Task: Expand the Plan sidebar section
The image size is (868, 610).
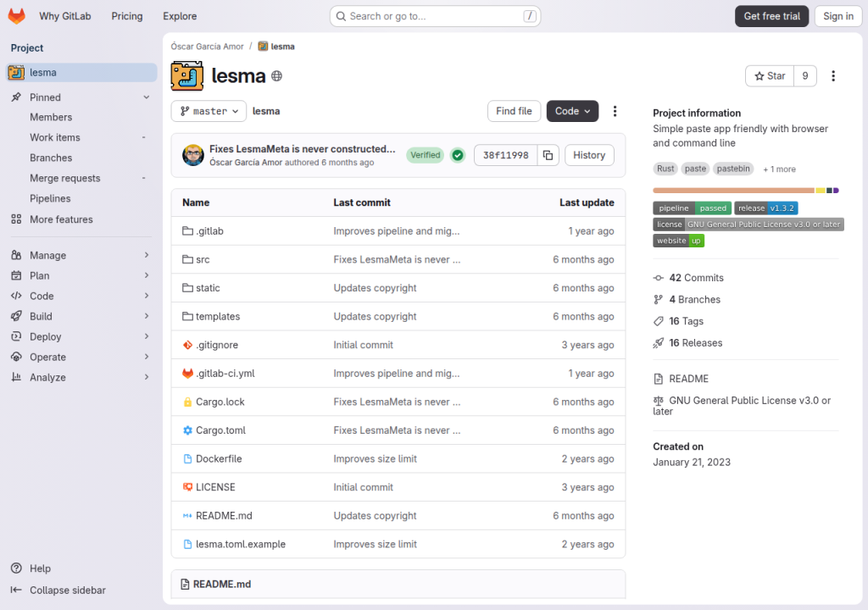Action: pyautogui.click(x=81, y=275)
